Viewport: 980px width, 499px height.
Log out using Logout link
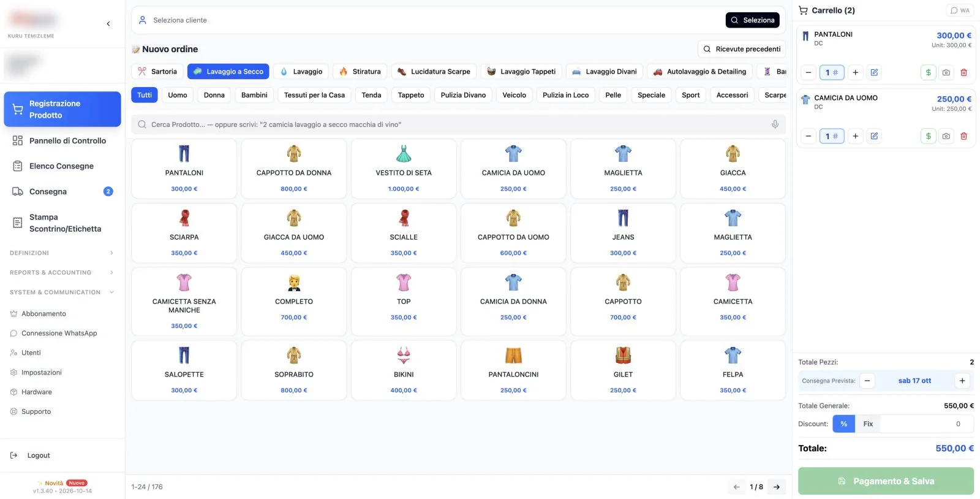tap(39, 455)
